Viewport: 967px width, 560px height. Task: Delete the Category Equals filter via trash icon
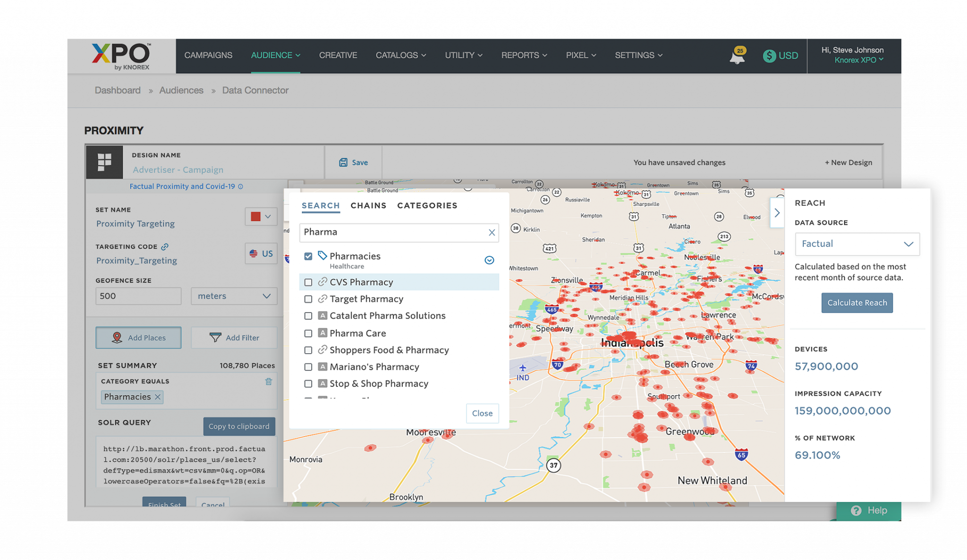click(x=269, y=381)
